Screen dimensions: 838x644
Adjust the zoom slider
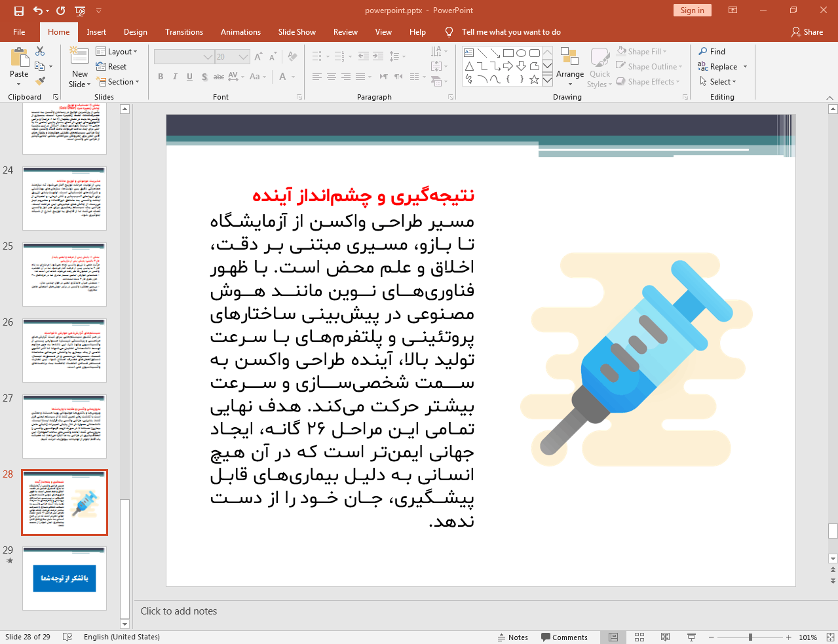tap(750, 637)
